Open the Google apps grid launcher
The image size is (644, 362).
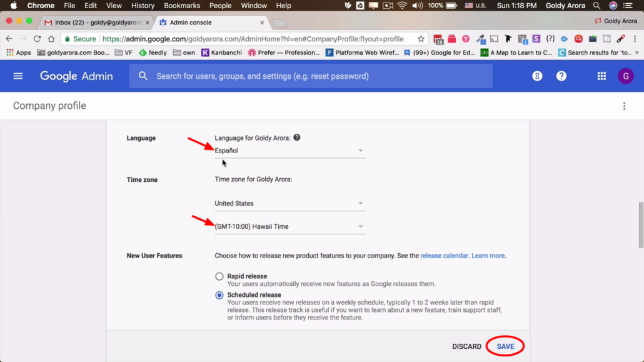pos(601,76)
